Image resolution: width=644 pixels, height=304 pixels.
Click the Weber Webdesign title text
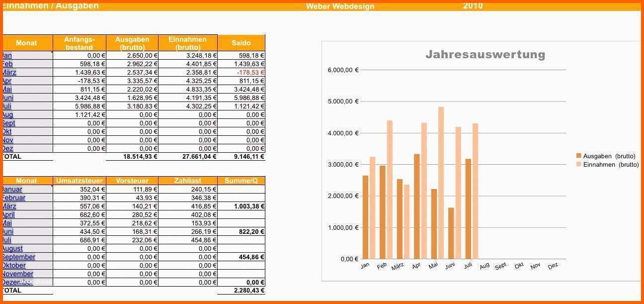340,6
